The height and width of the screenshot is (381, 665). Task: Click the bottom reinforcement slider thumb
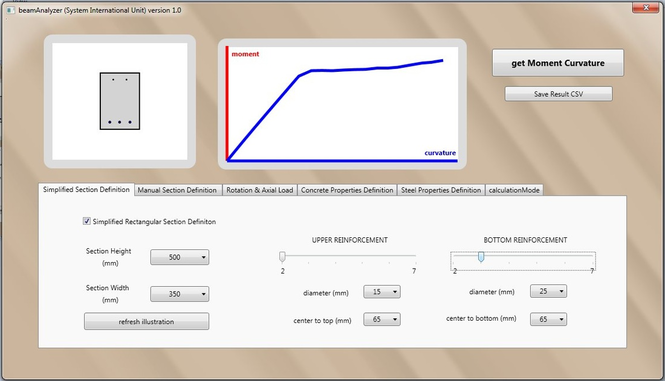pyautogui.click(x=481, y=257)
